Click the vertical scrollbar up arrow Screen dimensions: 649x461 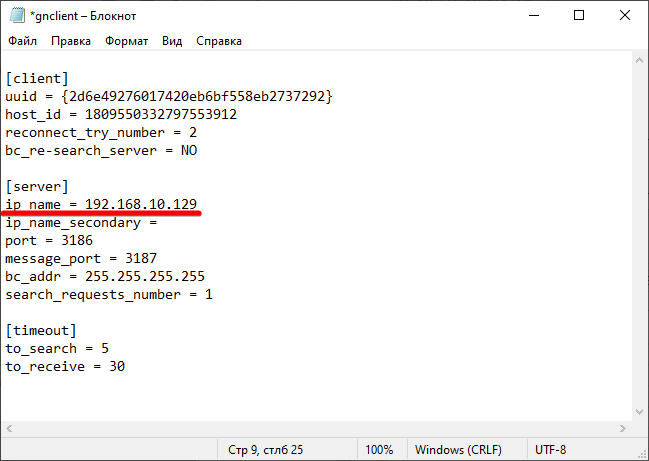click(x=639, y=60)
